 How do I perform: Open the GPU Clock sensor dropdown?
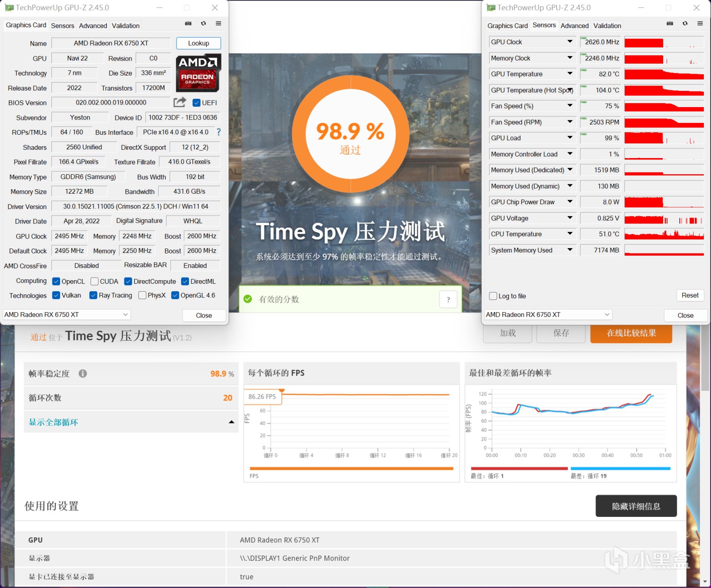pyautogui.click(x=570, y=42)
